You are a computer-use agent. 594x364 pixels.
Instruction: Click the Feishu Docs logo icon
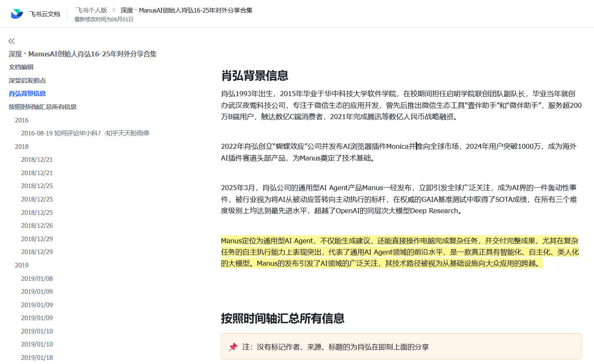17,14
